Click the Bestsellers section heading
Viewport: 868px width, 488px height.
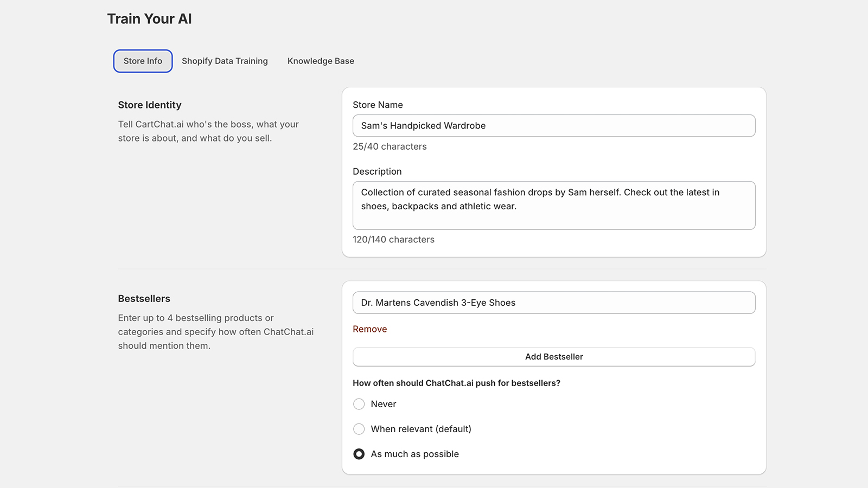[144, 299]
